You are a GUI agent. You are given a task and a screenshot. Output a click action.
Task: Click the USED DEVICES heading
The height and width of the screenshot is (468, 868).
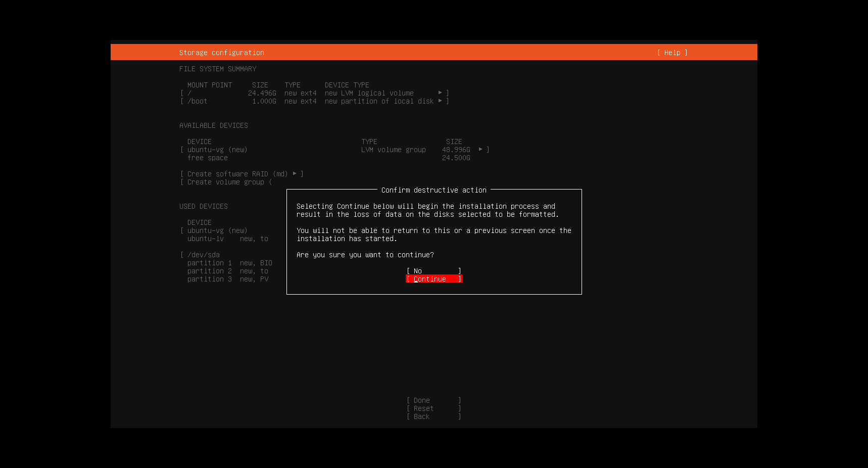tap(203, 206)
